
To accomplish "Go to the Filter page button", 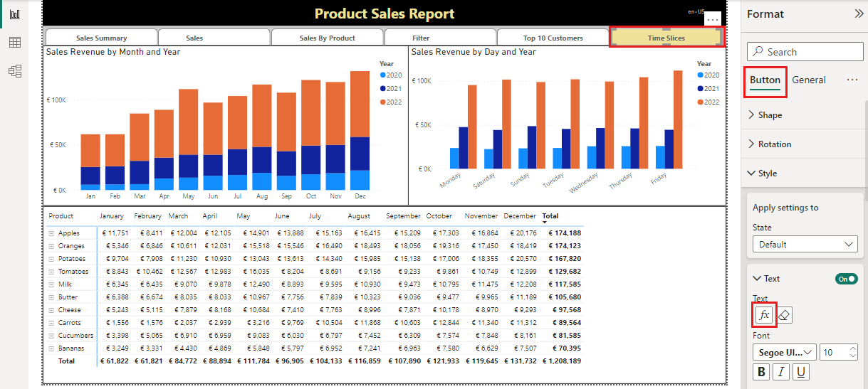I will click(x=441, y=38).
